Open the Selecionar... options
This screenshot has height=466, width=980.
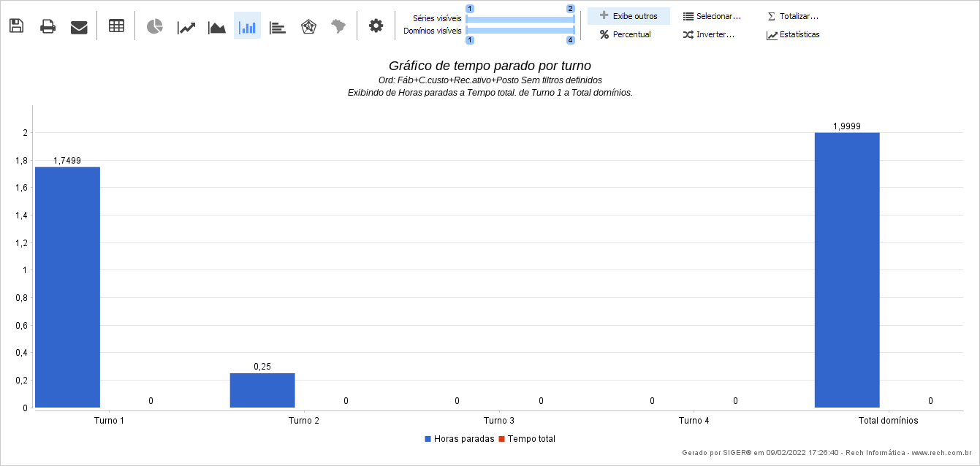[x=712, y=16]
